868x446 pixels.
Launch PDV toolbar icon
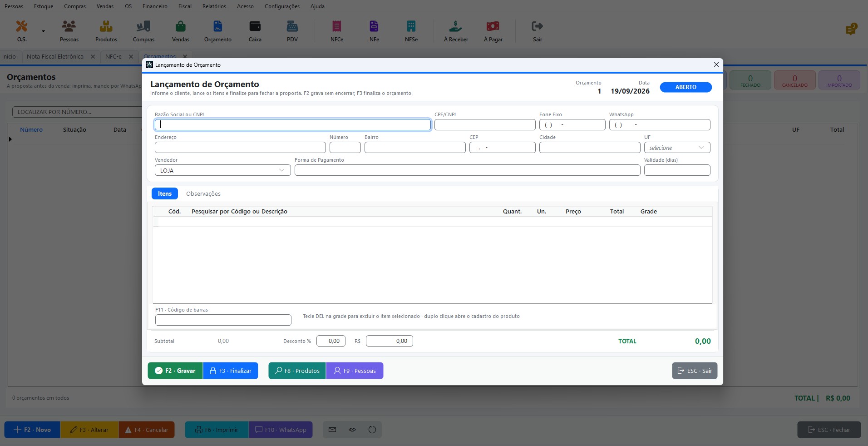click(292, 30)
